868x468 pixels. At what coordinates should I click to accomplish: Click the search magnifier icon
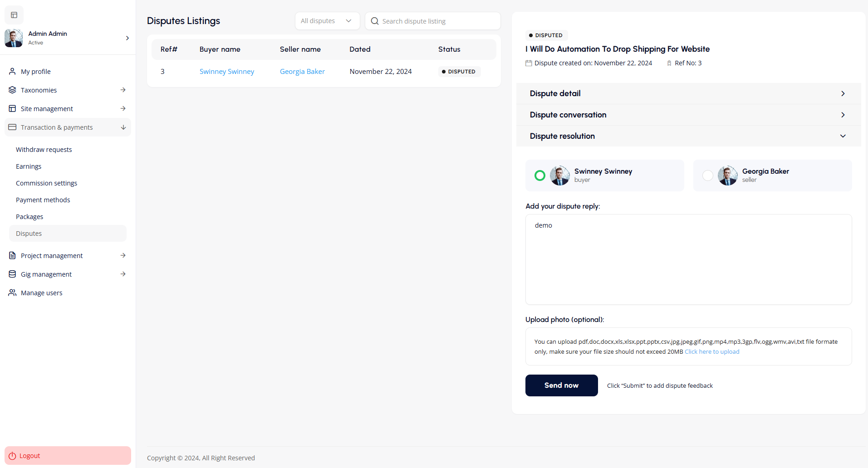click(x=374, y=21)
